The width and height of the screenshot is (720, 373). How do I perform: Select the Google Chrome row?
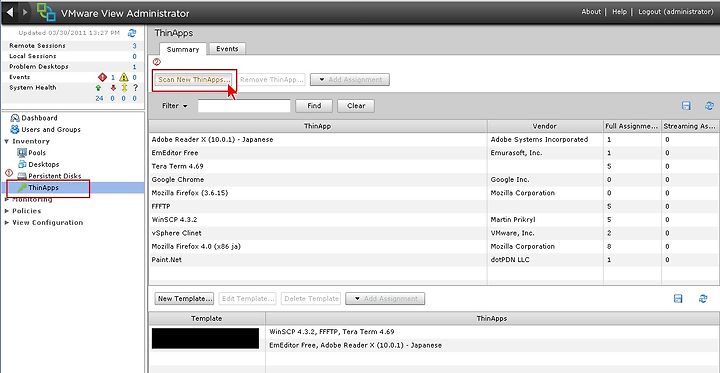(434, 179)
